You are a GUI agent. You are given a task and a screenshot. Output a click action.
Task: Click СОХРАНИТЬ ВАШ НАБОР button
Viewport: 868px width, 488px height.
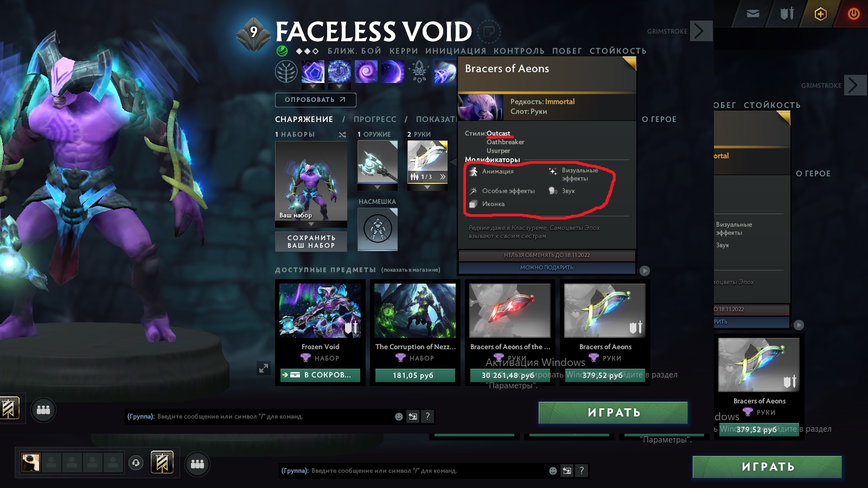click(x=311, y=242)
